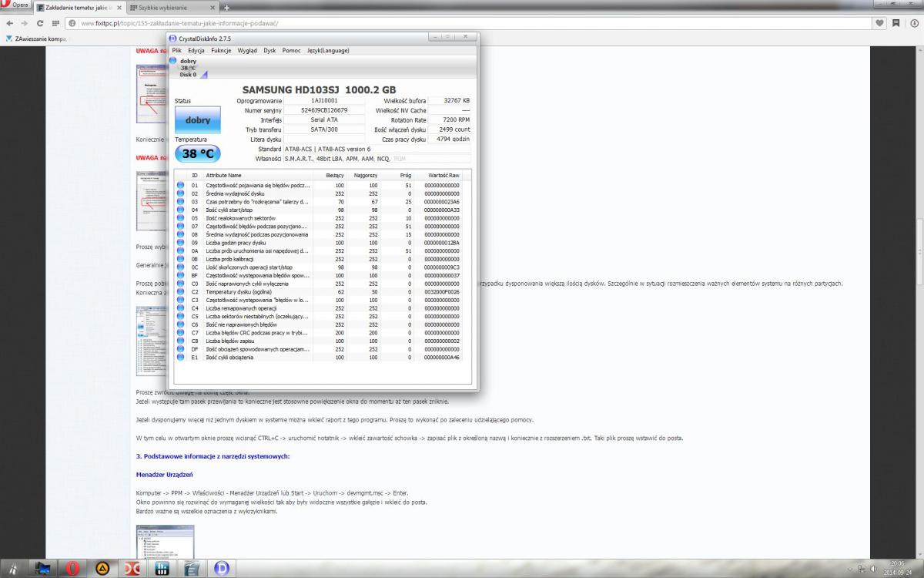This screenshot has height=578, width=924.
Task: Click the status orb for attribute 0C
Action: pos(180,267)
